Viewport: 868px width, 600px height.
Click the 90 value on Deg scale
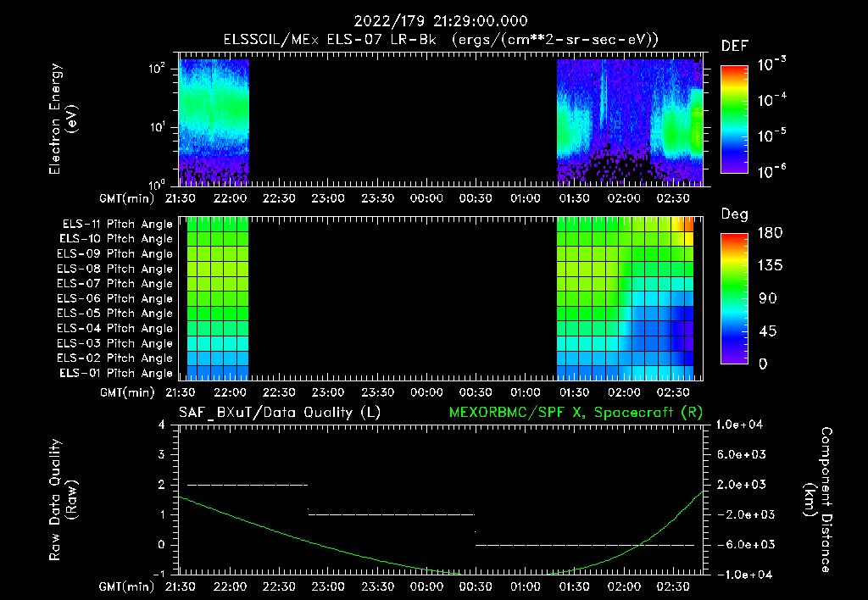point(767,299)
